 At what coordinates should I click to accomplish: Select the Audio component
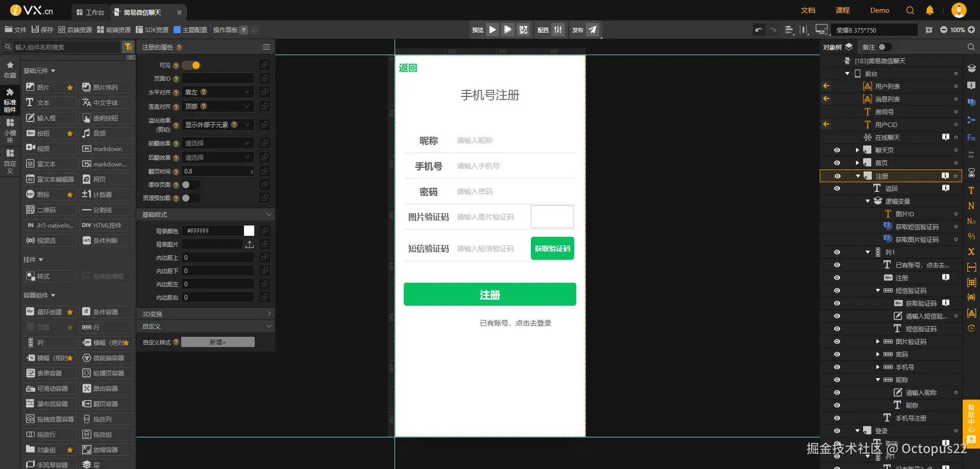coord(106,133)
